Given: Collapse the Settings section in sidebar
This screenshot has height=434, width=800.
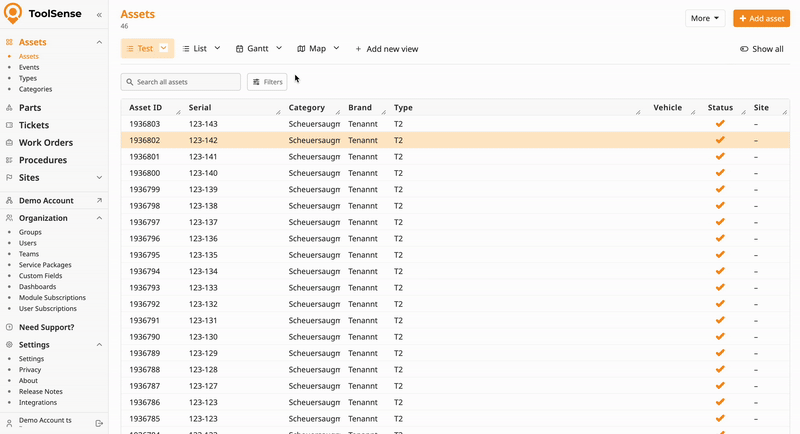Looking at the screenshot, I should click(99, 344).
